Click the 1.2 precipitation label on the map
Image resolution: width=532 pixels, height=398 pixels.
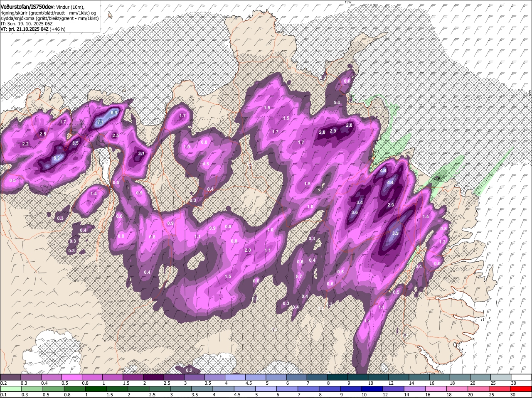442,242
